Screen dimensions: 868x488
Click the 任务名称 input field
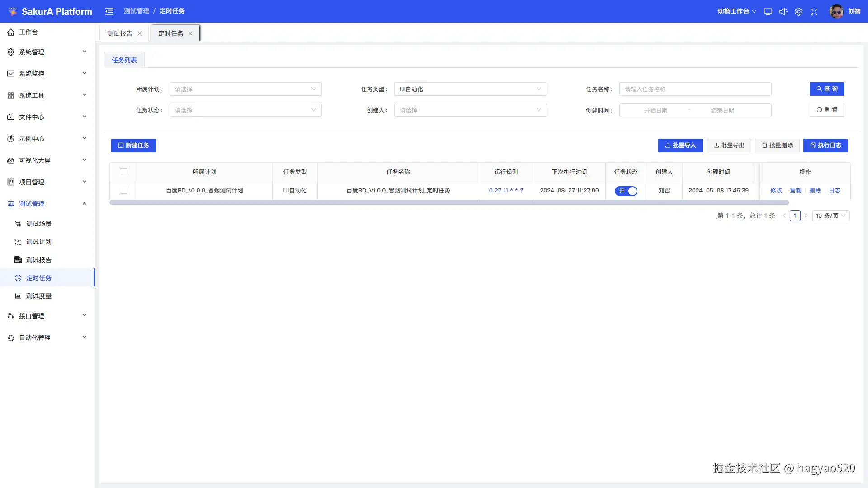[695, 89]
